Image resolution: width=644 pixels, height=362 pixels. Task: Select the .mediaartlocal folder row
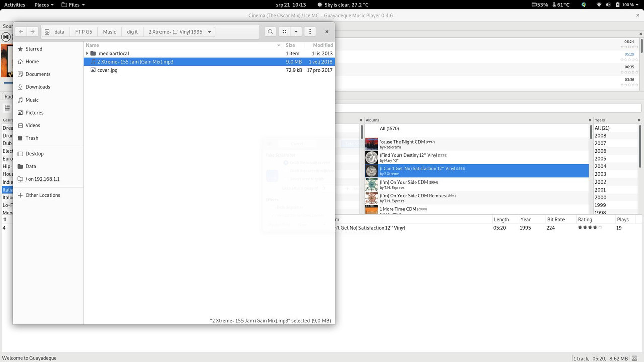209,53
